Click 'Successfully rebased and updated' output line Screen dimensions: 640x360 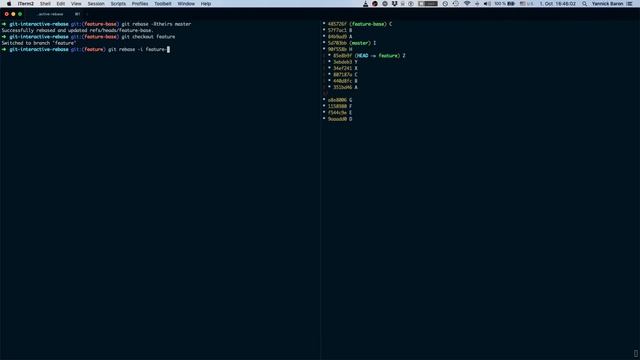(x=78, y=31)
